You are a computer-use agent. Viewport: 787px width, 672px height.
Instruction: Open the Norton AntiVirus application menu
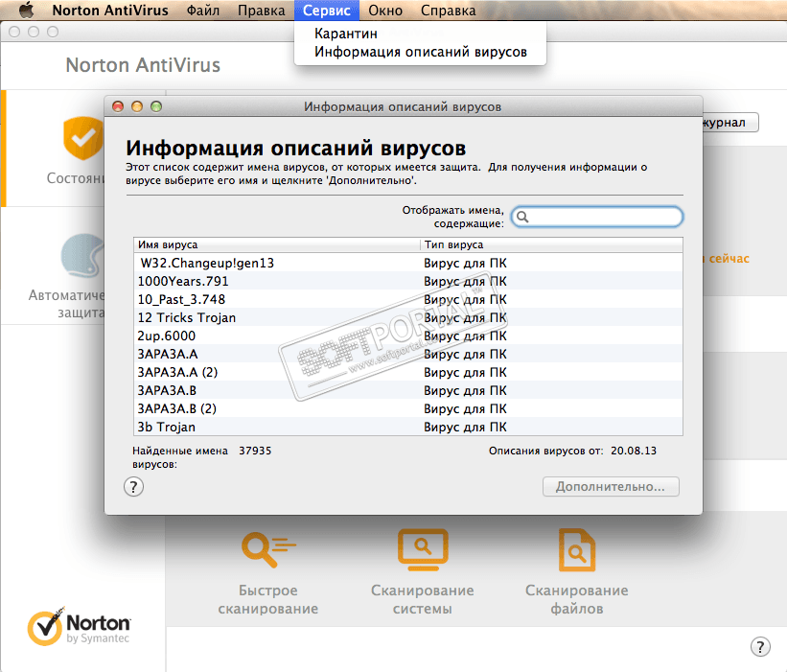pos(110,10)
